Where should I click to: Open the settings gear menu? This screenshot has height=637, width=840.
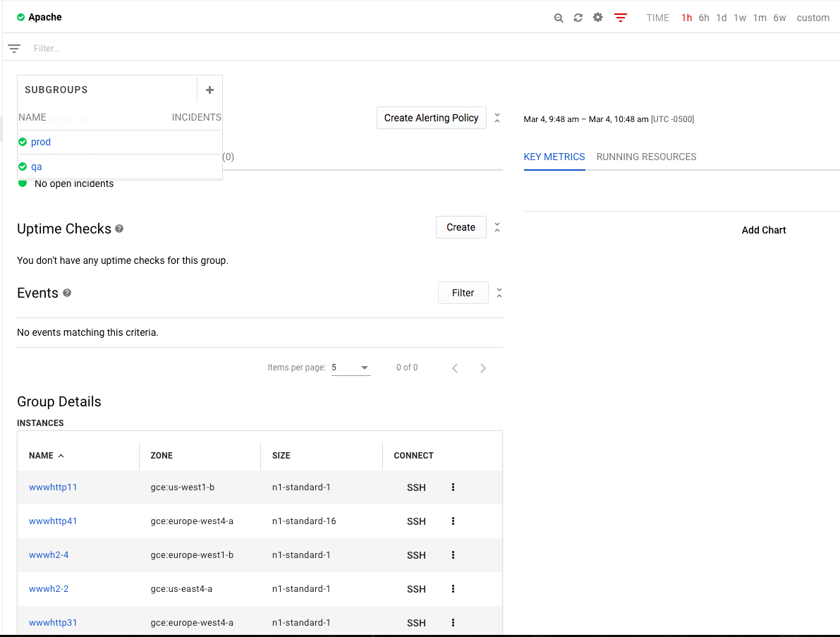[597, 17]
